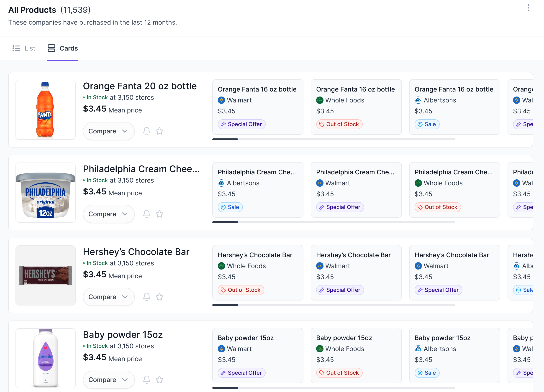544x392 pixels.
Task: Open Compare dropdown for Hershey's Chocolate Bar
Action: click(x=109, y=297)
